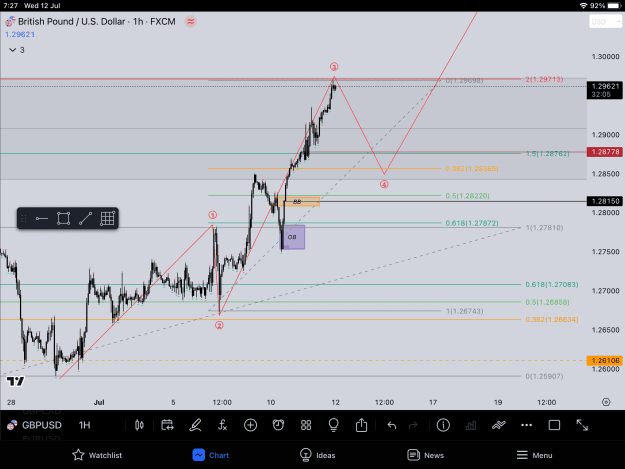Open the alert alarm clock icon
The image size is (625, 469).
point(278,425)
